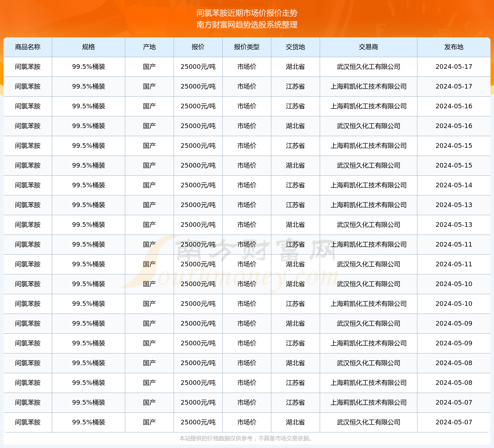
Task: Click 江苏省 in the 2024-05-14 row
Action: 296,185
